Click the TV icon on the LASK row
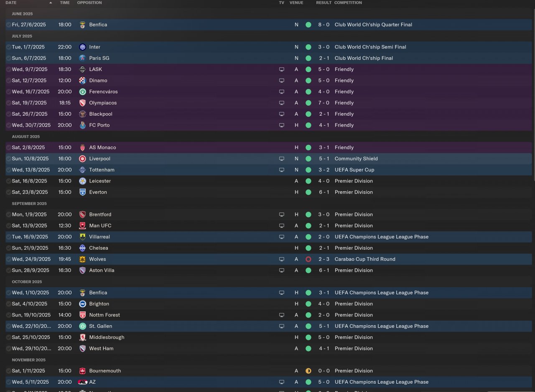The width and height of the screenshot is (535, 392). coord(282,69)
